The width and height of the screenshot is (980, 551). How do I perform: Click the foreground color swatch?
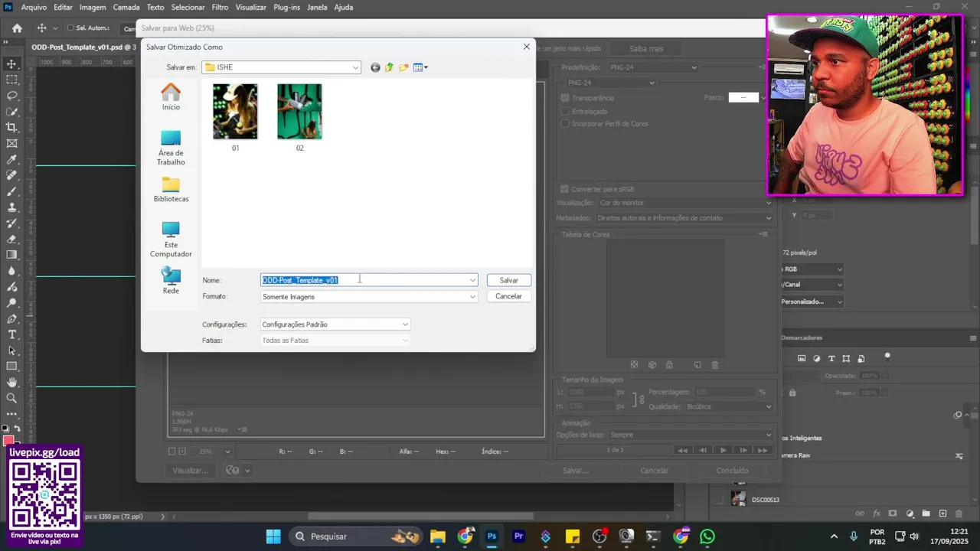(x=8, y=440)
